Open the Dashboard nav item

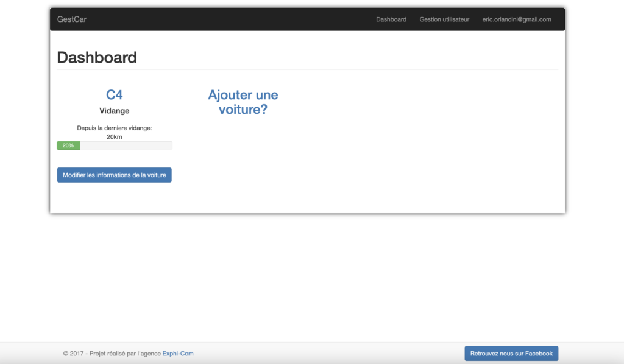point(391,19)
